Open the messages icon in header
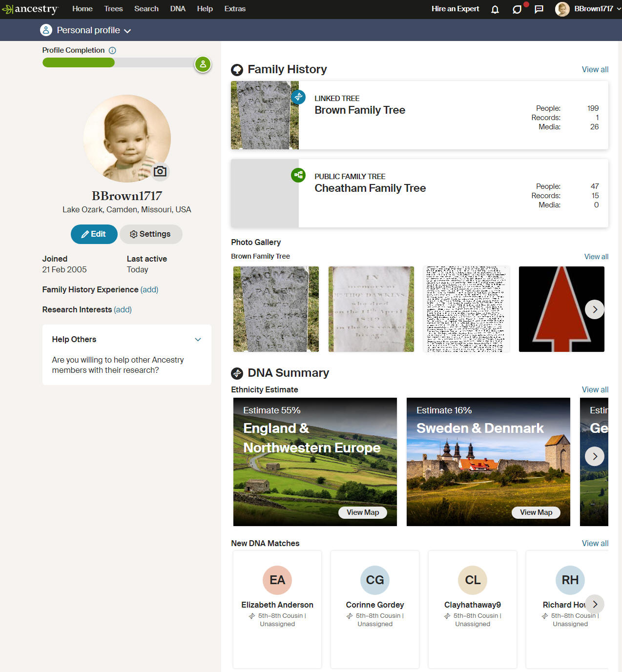Image resolution: width=622 pixels, height=672 pixels. [539, 9]
